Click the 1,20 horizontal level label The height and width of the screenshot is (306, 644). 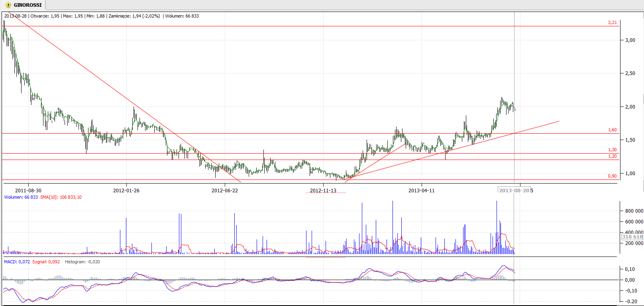click(x=612, y=156)
